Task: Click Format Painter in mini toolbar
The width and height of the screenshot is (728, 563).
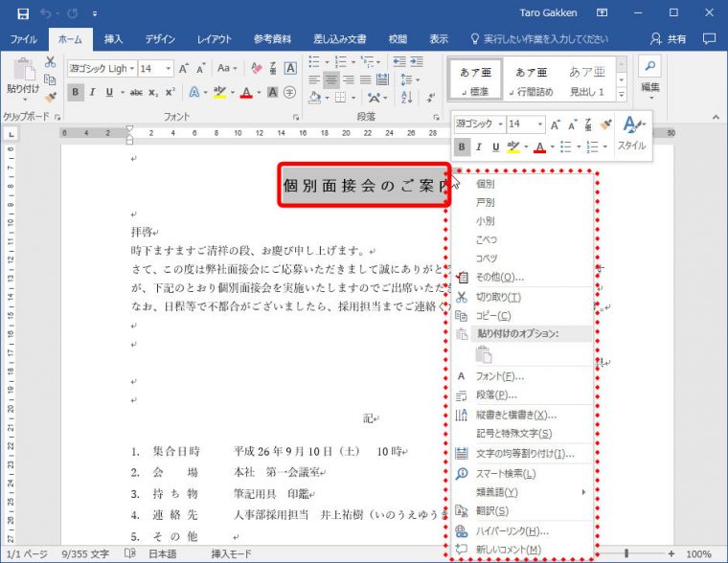Action: coord(605,124)
